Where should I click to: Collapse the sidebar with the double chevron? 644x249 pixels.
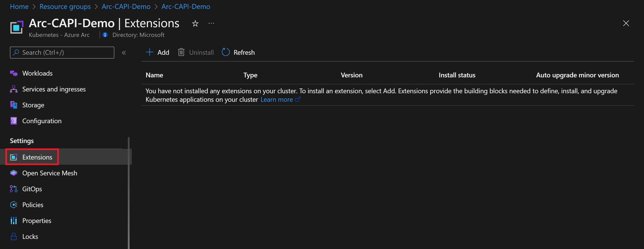(124, 53)
